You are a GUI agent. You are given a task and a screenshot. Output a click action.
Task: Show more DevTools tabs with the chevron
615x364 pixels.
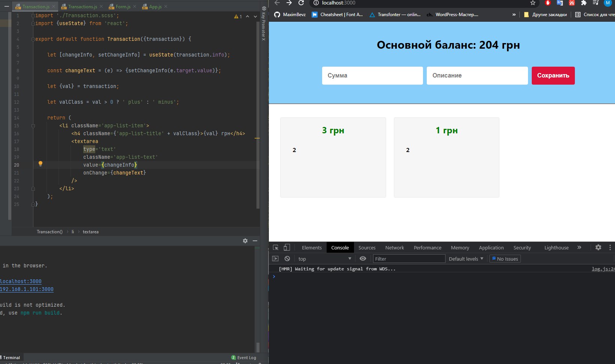(579, 248)
